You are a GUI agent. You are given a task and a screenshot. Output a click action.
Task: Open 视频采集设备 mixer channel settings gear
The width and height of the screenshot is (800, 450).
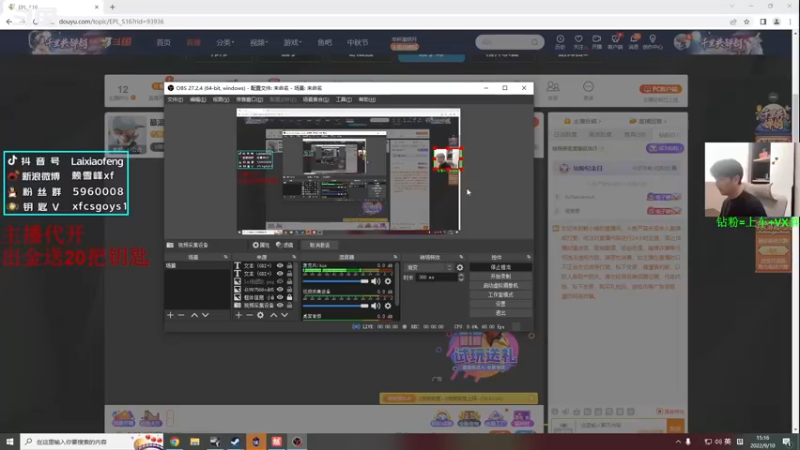388,306
